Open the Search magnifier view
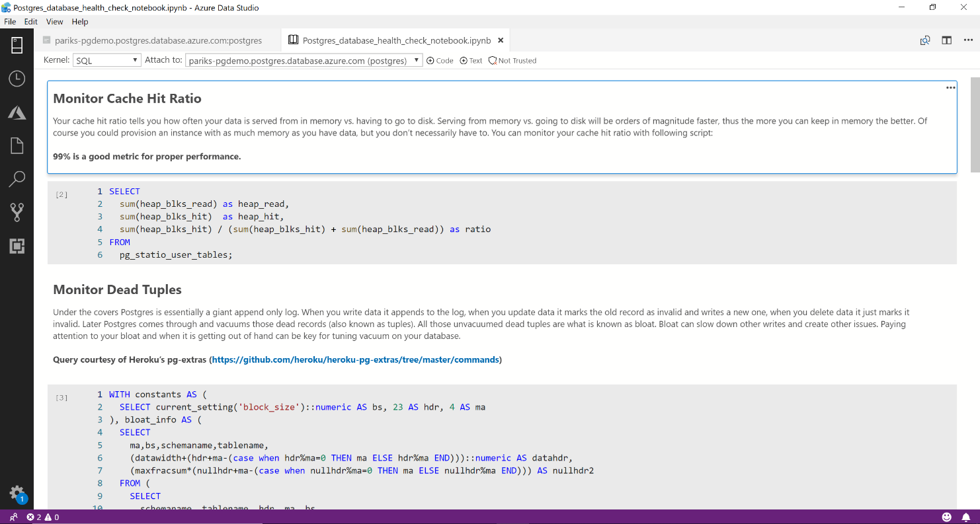This screenshot has width=980, height=524. coord(17,178)
